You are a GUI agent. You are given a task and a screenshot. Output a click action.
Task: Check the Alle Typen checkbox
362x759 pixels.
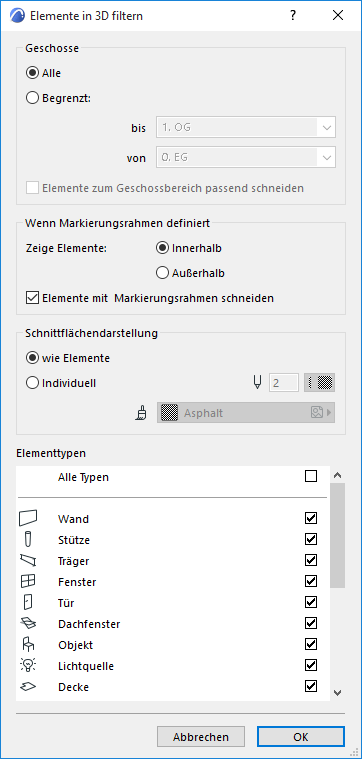coord(311,477)
